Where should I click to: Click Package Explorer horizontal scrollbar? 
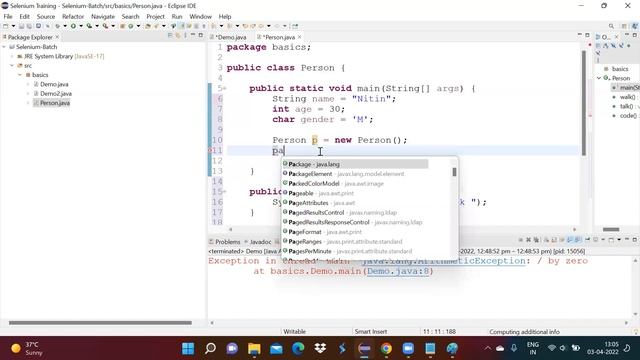coord(100,322)
